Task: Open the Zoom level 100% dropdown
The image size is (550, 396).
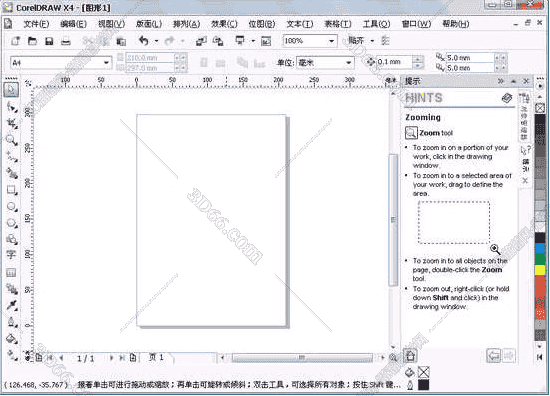Action: (331, 41)
